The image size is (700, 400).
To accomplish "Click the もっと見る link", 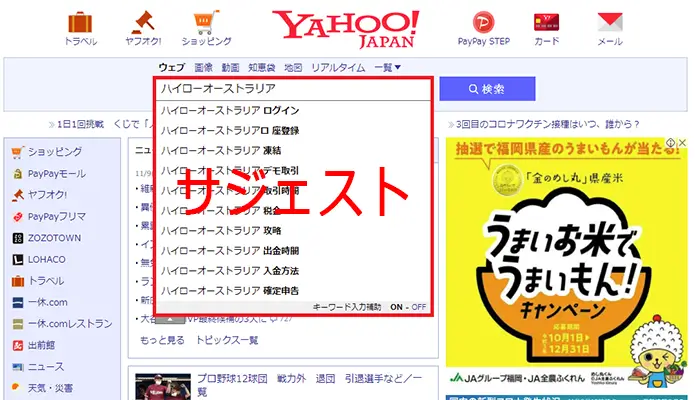I will [162, 341].
